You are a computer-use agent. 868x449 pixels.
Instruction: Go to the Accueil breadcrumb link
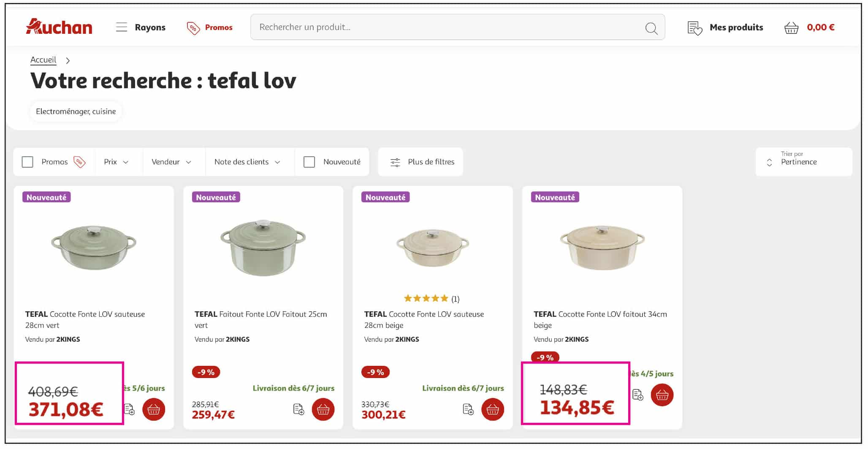[x=43, y=60]
